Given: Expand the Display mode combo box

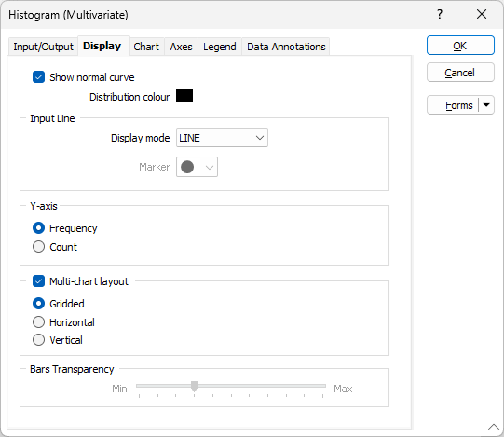Looking at the screenshot, I should click(x=222, y=138).
